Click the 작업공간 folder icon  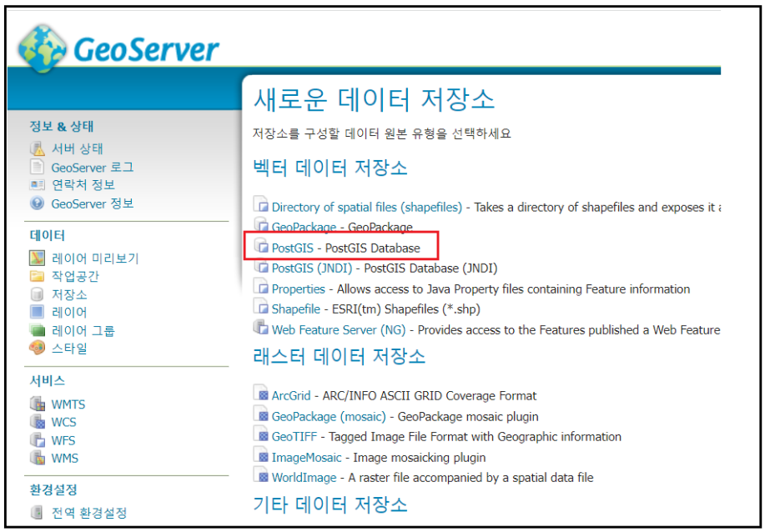pos(37,277)
